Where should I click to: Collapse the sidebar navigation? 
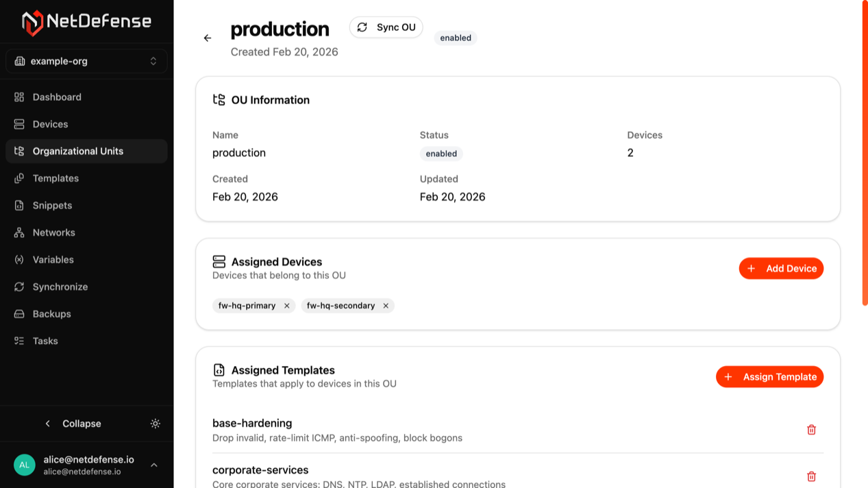[x=73, y=424]
